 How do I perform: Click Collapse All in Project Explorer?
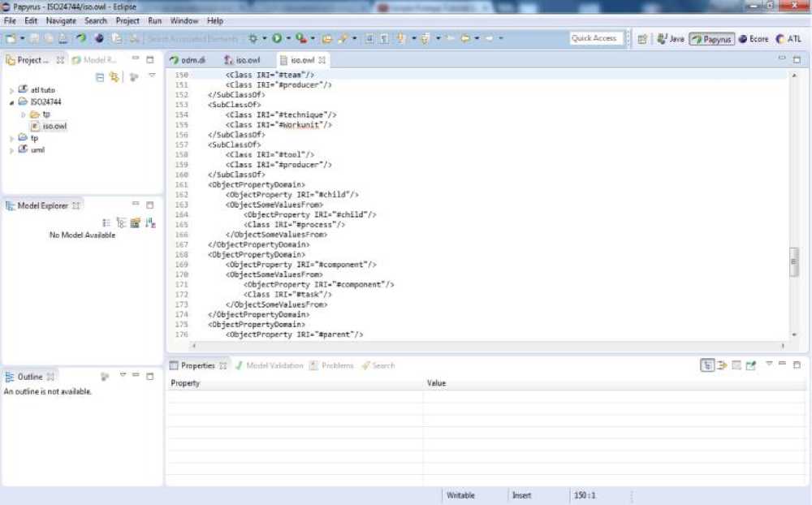point(100,77)
